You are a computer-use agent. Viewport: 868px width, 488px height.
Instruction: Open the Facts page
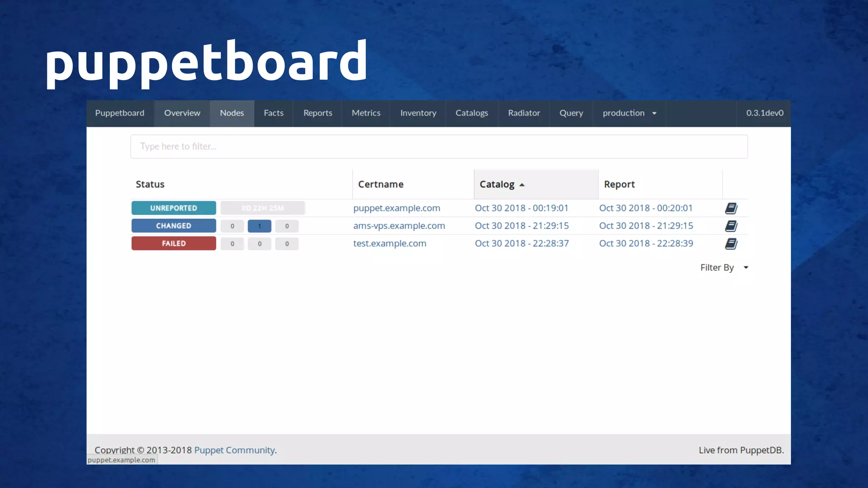(x=274, y=113)
